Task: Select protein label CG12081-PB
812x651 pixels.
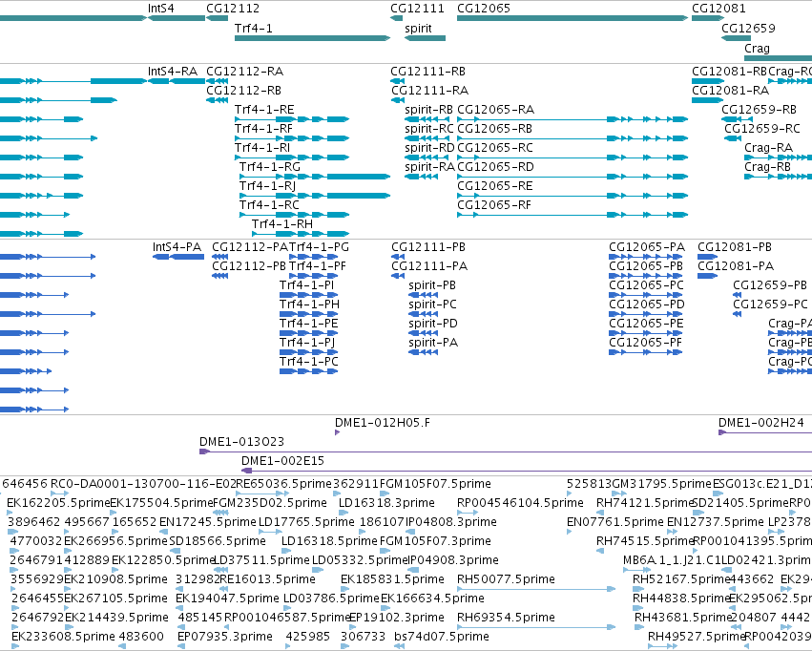Action: (735, 247)
